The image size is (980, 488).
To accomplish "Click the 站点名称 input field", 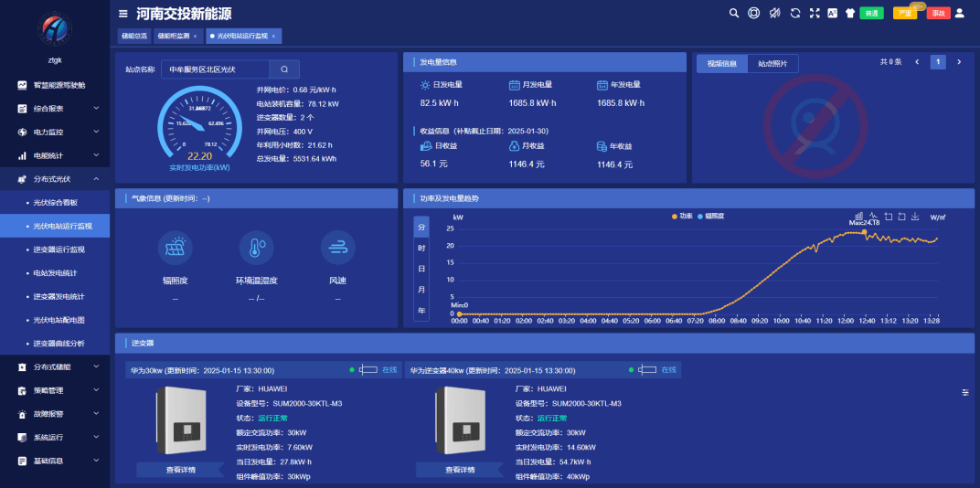I will [x=215, y=69].
